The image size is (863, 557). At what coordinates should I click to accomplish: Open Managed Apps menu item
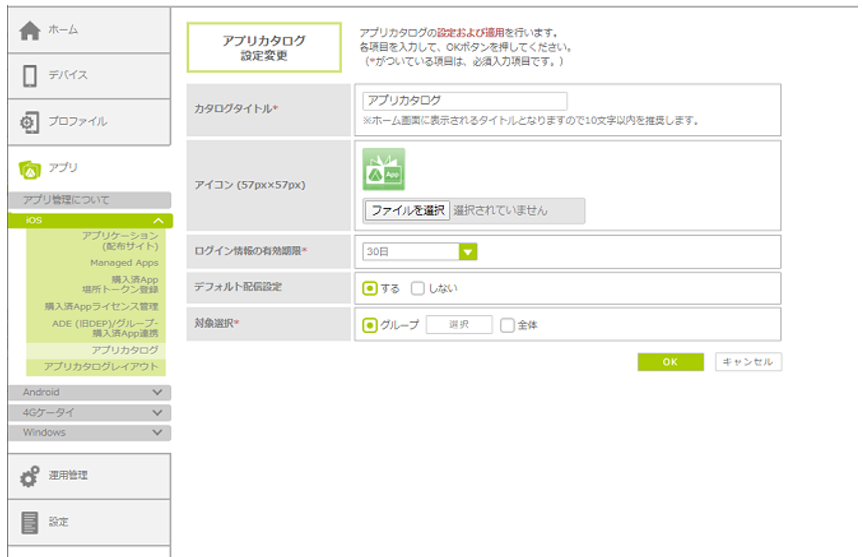[x=124, y=263]
